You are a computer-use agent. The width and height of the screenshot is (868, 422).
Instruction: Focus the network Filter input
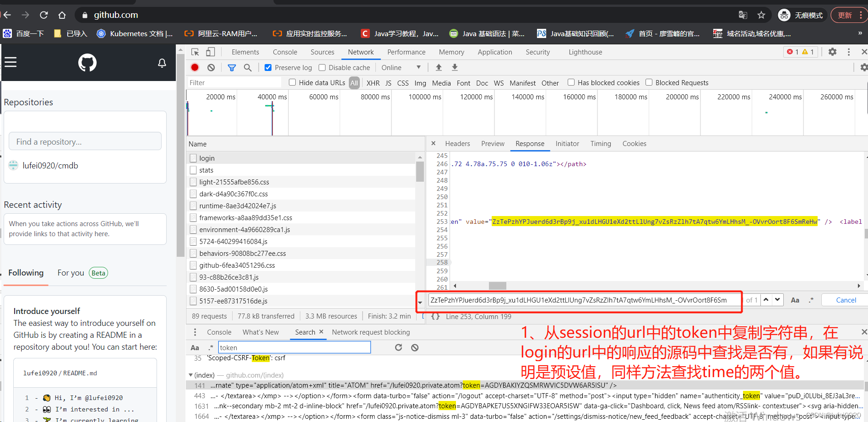[x=234, y=82]
